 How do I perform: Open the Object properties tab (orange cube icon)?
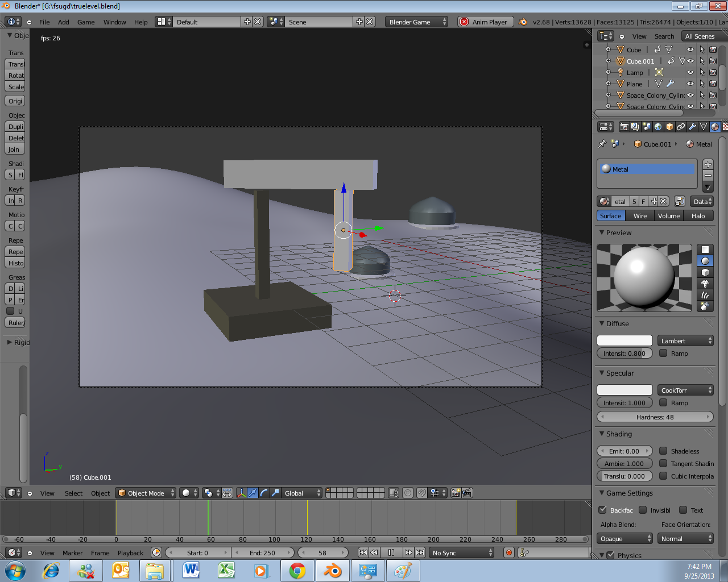(x=669, y=127)
